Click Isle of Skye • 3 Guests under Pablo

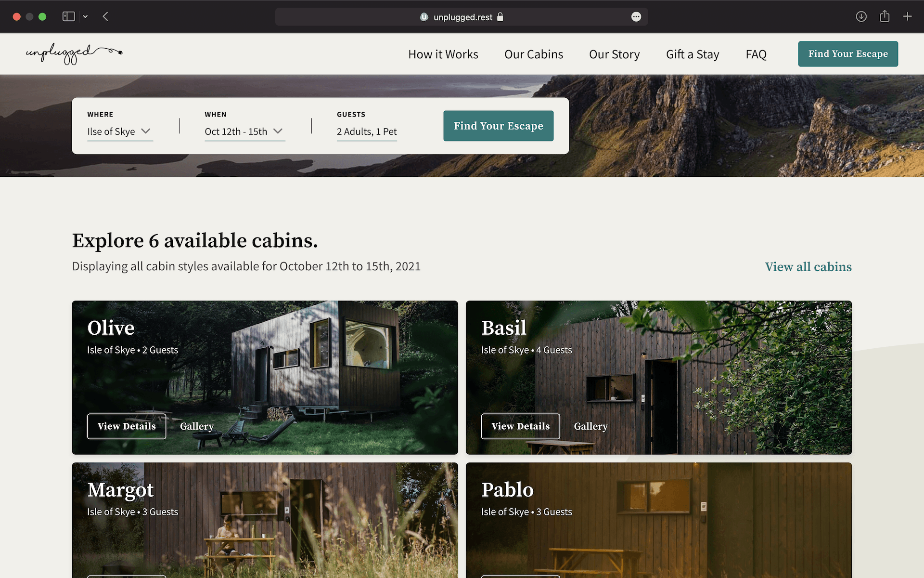pyautogui.click(x=526, y=512)
